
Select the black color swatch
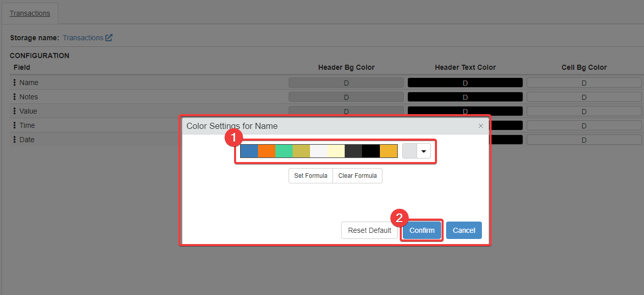coord(371,151)
